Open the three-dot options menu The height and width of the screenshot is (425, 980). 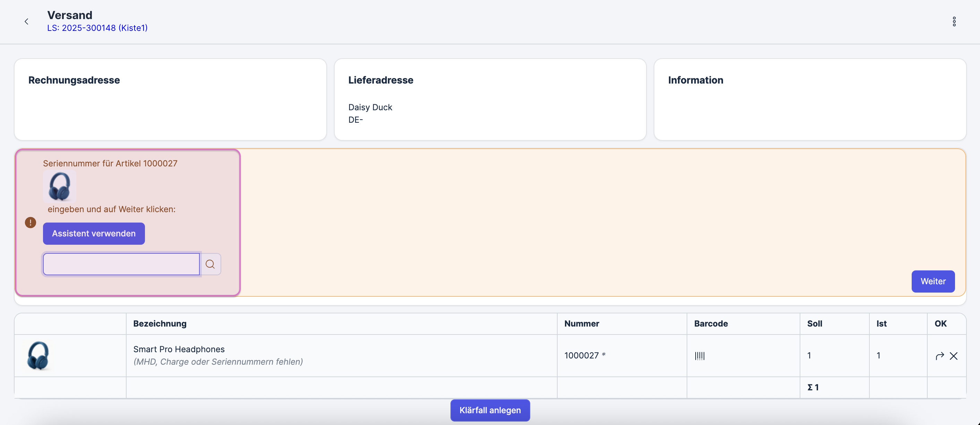pos(954,22)
